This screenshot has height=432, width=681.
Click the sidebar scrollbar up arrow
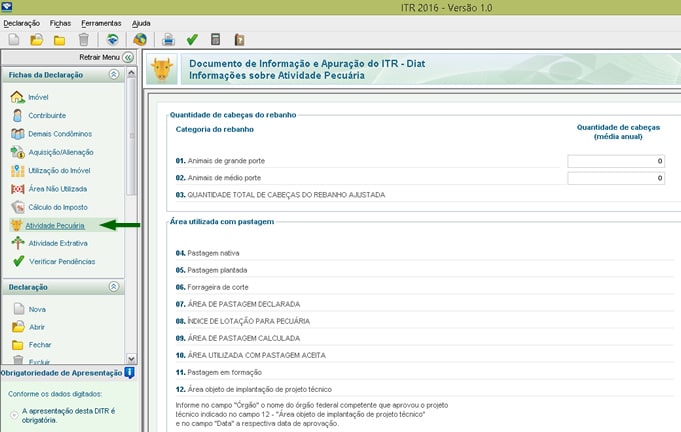132,73
